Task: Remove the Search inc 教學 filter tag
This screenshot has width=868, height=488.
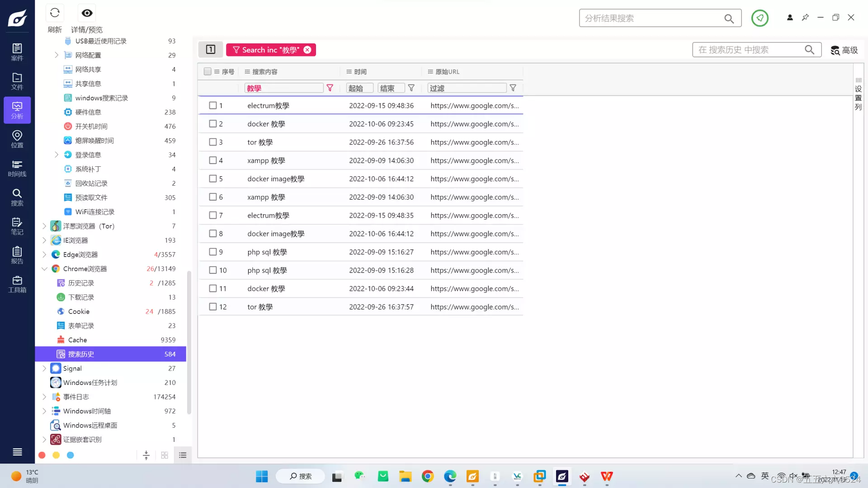Action: [307, 50]
